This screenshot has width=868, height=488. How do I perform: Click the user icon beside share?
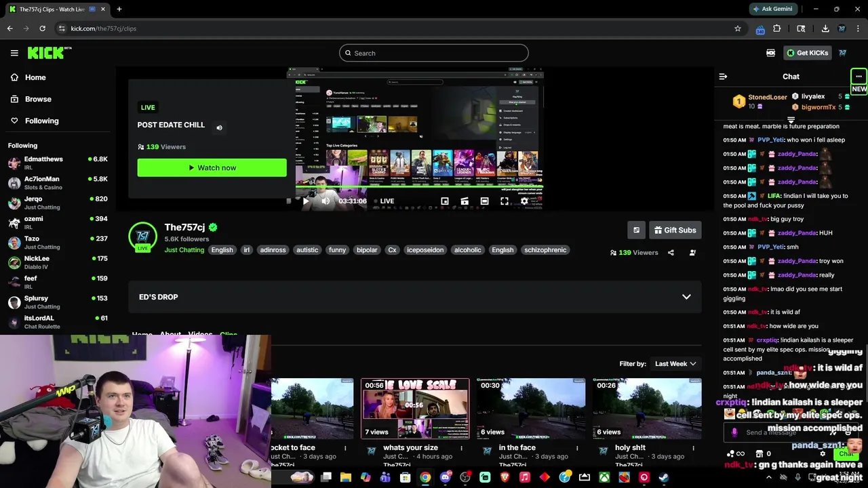coord(692,253)
